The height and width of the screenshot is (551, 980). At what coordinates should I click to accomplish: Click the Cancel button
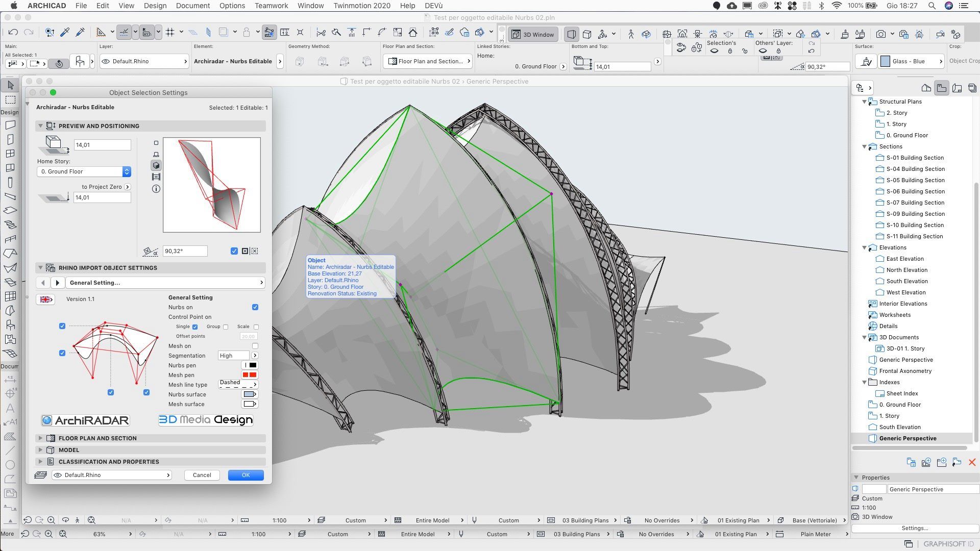point(202,475)
